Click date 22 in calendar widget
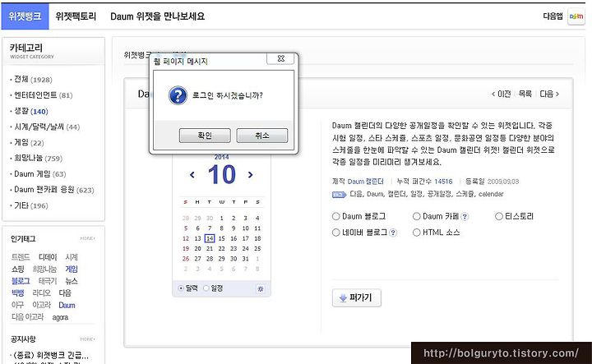Viewport: 592px width, 364px height. pos(222,249)
